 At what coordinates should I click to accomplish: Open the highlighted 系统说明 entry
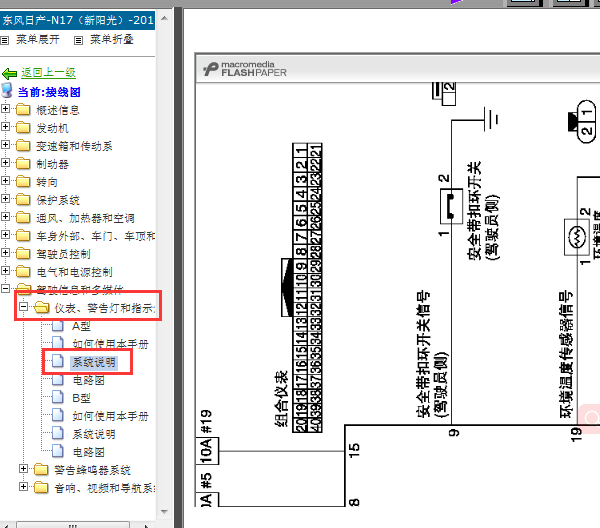pyautogui.click(x=94, y=362)
